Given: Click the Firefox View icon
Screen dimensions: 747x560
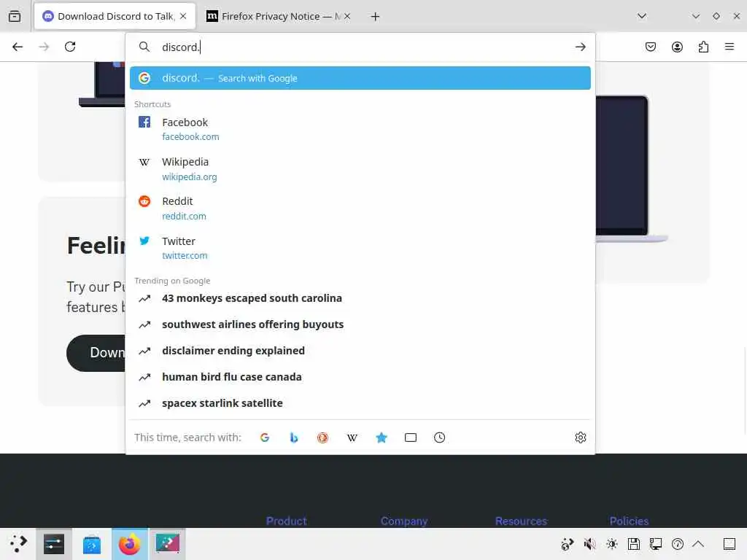Looking at the screenshot, I should [x=15, y=16].
